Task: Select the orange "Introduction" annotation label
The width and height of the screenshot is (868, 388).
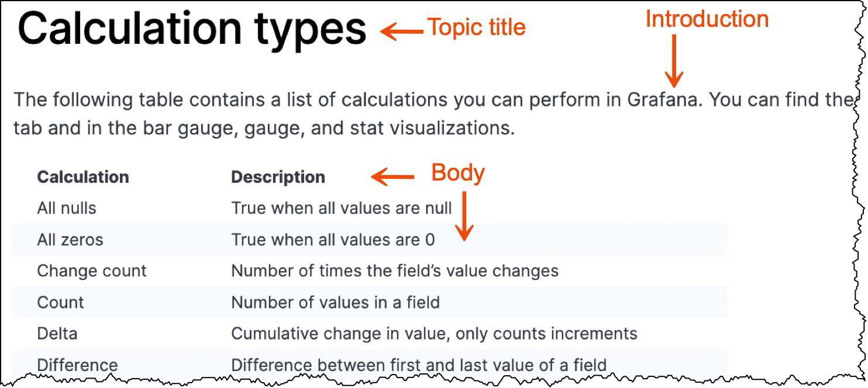Action: click(707, 19)
